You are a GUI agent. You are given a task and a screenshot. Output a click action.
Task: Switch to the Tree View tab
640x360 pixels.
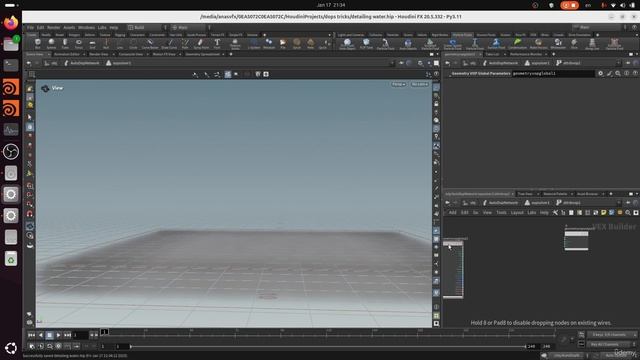(525, 194)
